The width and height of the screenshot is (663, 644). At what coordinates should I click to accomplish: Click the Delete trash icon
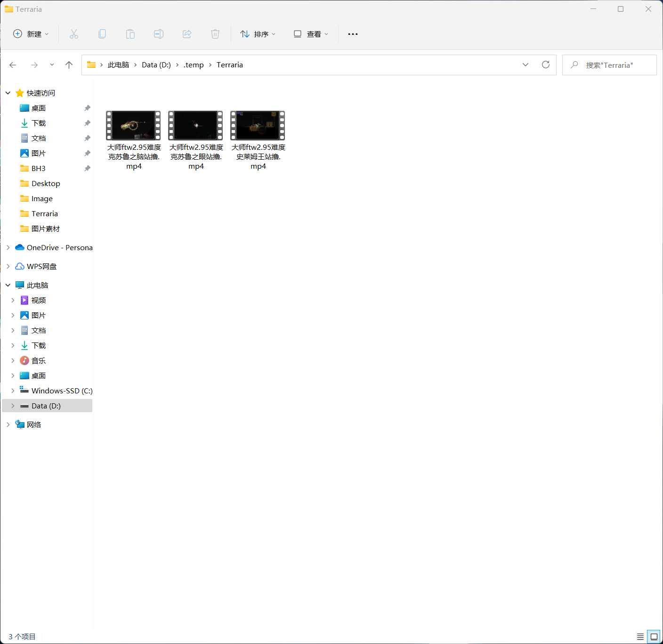point(215,34)
